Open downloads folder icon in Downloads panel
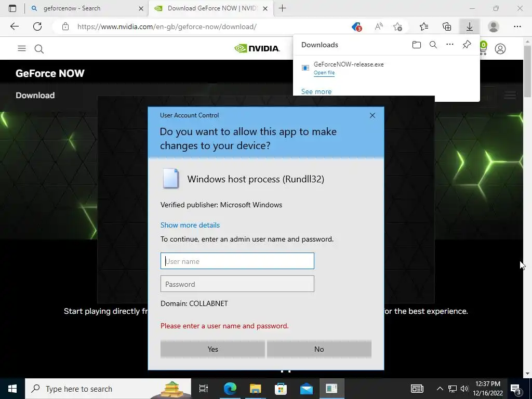 tap(417, 45)
